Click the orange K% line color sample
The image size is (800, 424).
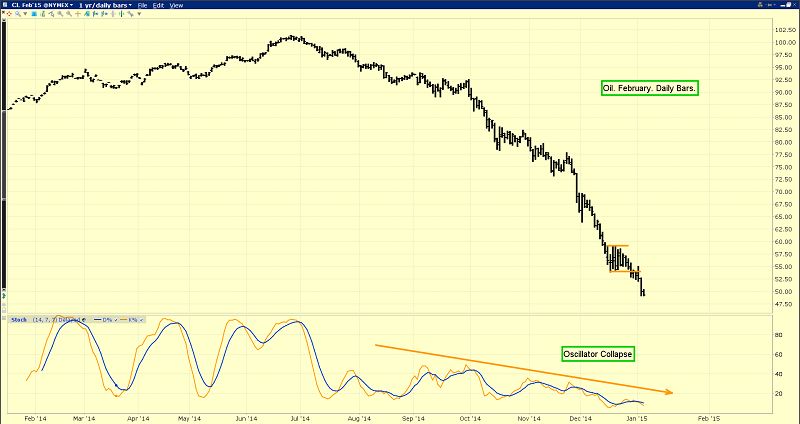point(123,320)
